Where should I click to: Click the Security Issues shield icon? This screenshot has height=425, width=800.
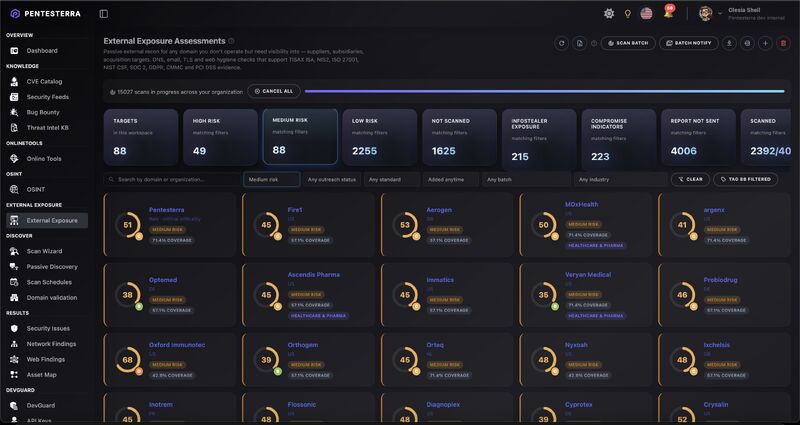[x=15, y=329]
